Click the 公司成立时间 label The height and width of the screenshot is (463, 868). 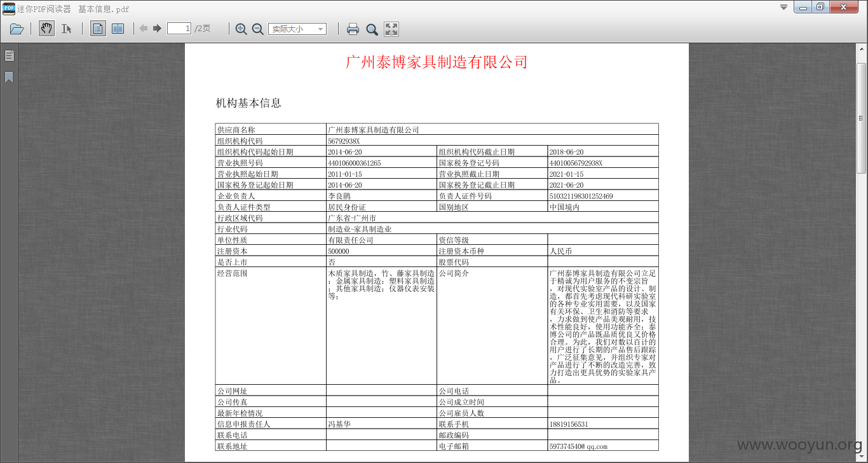tap(461, 402)
